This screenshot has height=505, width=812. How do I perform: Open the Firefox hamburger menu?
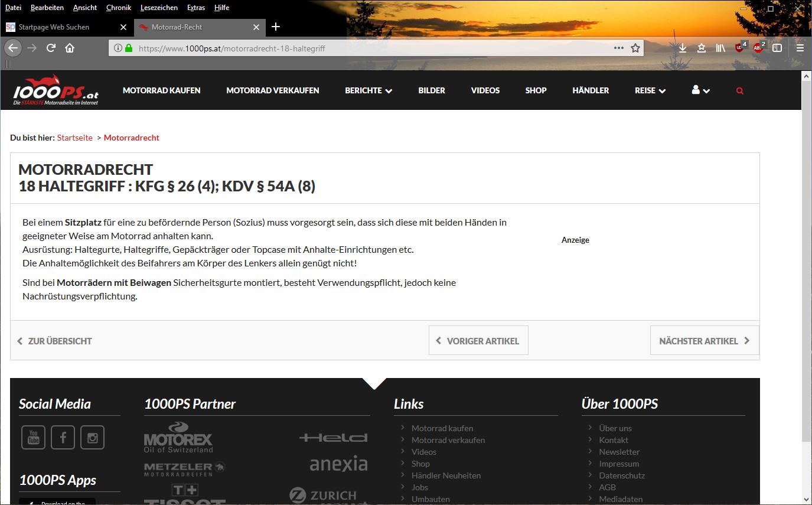click(800, 48)
